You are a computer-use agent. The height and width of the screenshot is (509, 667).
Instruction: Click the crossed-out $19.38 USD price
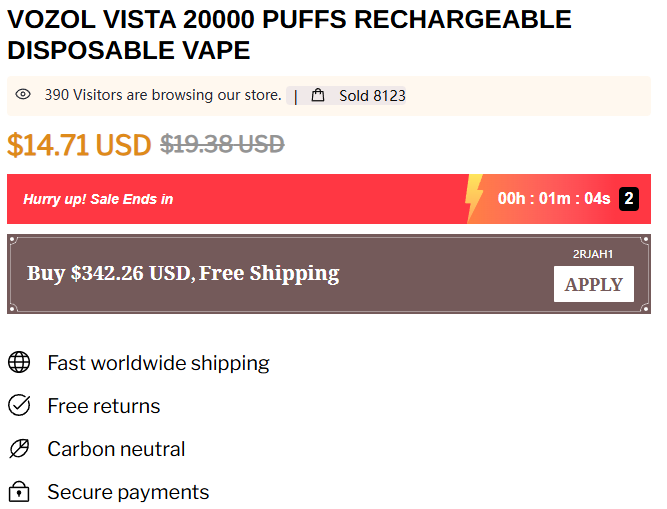pos(222,145)
